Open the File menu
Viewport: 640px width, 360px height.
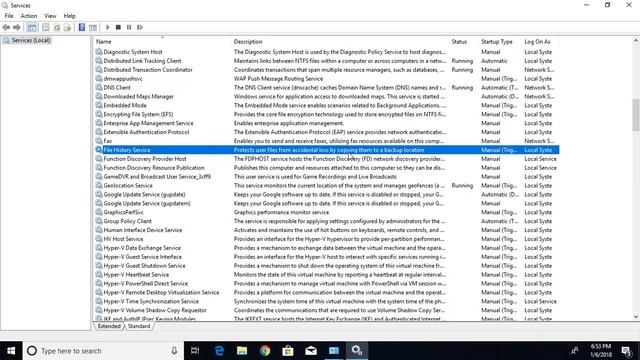(9, 16)
